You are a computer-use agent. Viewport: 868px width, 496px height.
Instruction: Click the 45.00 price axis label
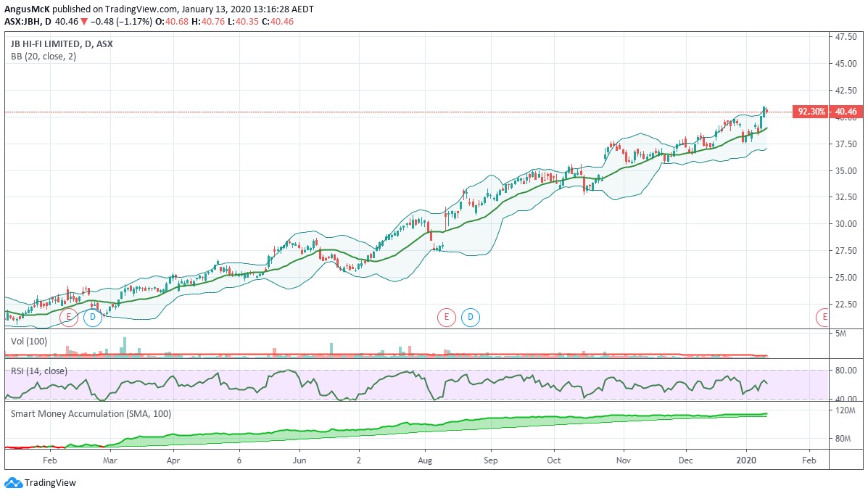pos(846,64)
